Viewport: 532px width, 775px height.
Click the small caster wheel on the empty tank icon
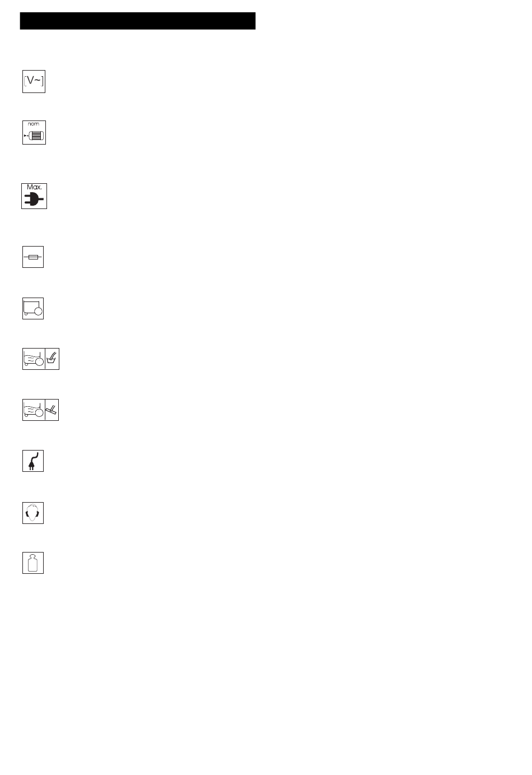(26, 314)
